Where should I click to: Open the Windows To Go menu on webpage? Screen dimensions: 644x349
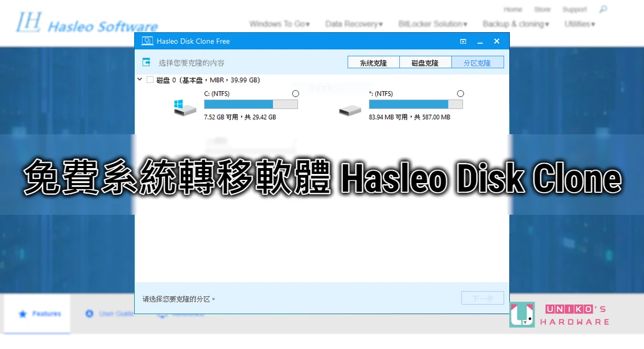279,24
